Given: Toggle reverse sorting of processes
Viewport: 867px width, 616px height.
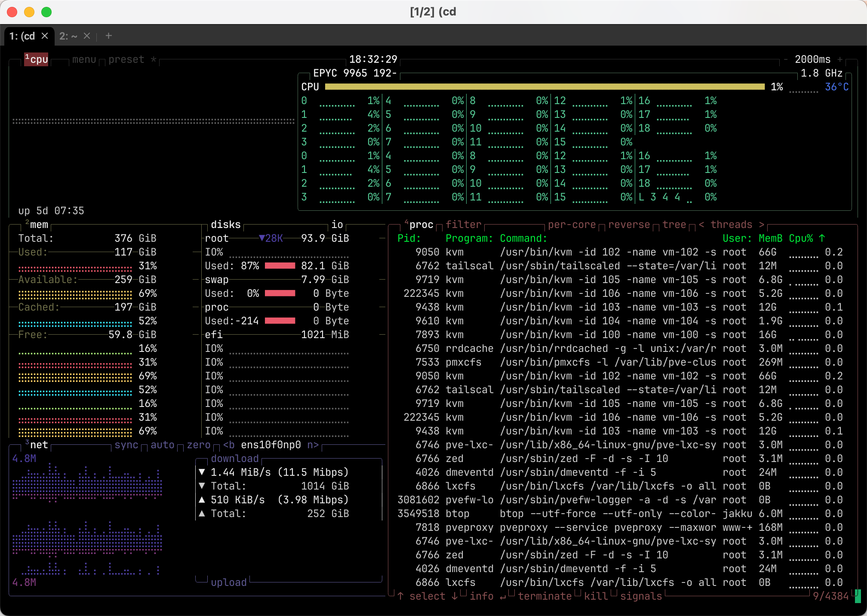Looking at the screenshot, I should click(629, 225).
